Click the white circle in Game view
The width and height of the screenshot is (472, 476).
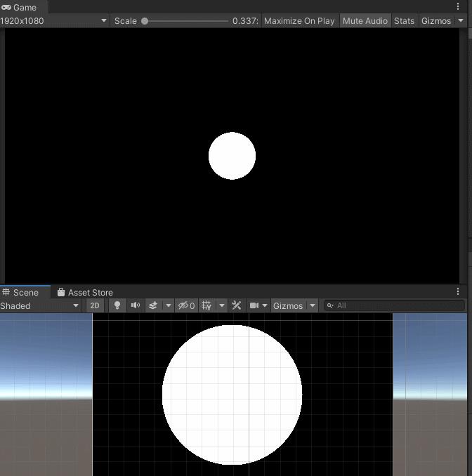click(x=232, y=156)
